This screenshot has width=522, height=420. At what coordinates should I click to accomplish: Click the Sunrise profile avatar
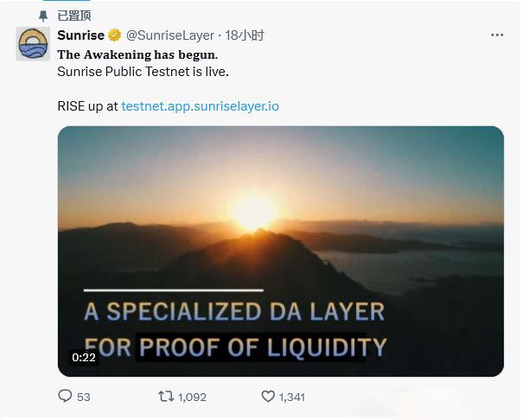click(33, 43)
